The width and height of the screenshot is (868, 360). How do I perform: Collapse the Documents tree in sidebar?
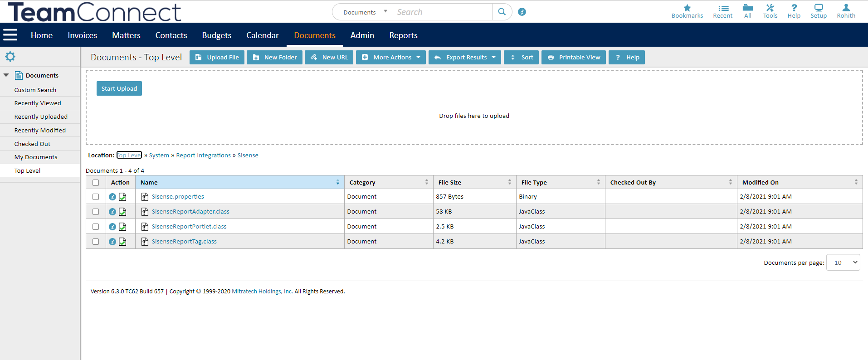(6, 75)
